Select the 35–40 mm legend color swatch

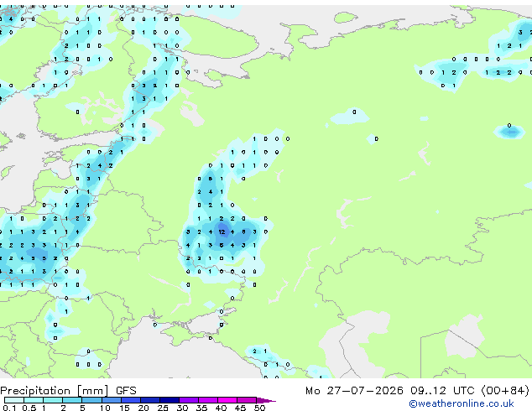pyautogui.click(x=208, y=400)
